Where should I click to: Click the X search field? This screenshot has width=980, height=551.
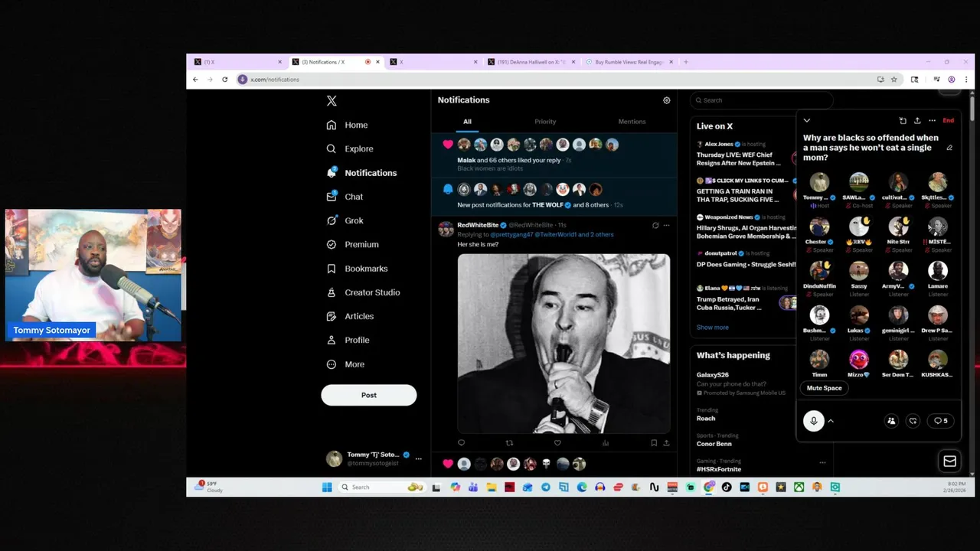click(x=761, y=100)
